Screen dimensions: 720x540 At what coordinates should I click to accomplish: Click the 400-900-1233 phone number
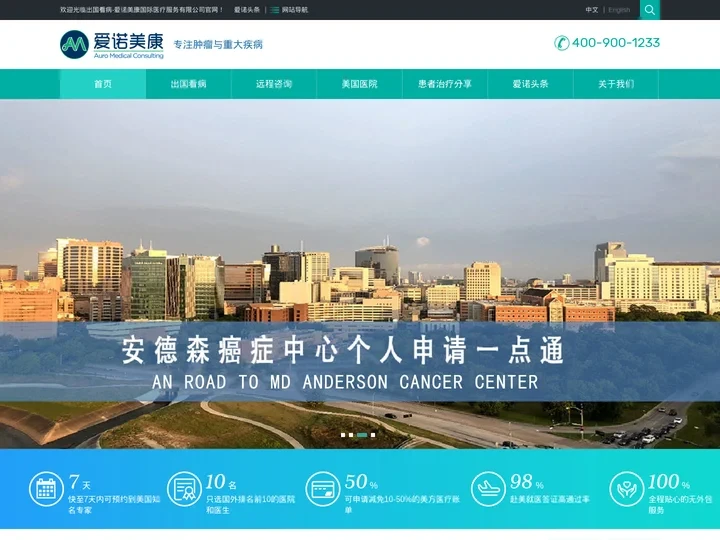[616, 43]
